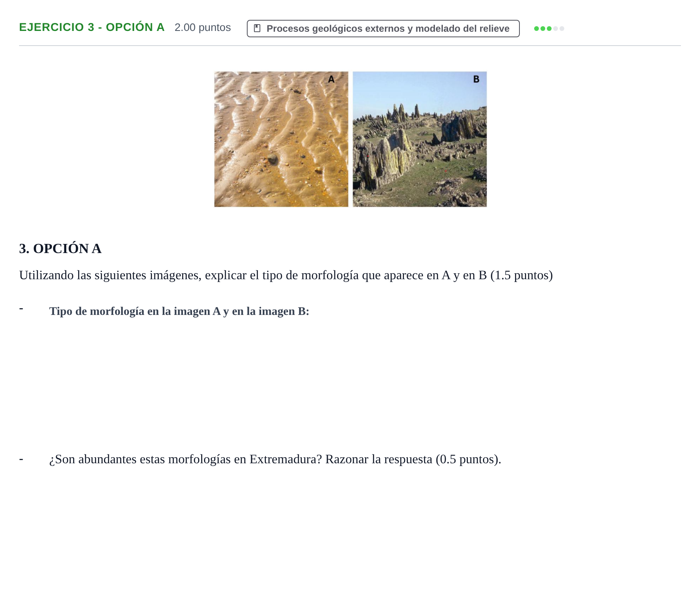700x610 pixels.
Task: Open image A showing sand ripples
Action: pyautogui.click(x=281, y=139)
